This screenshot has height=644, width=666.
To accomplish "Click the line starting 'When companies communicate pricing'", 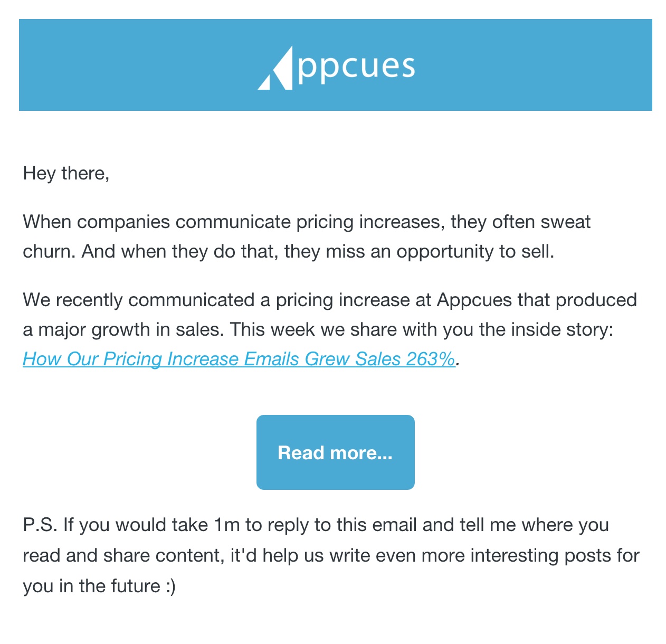I will tap(307, 222).
